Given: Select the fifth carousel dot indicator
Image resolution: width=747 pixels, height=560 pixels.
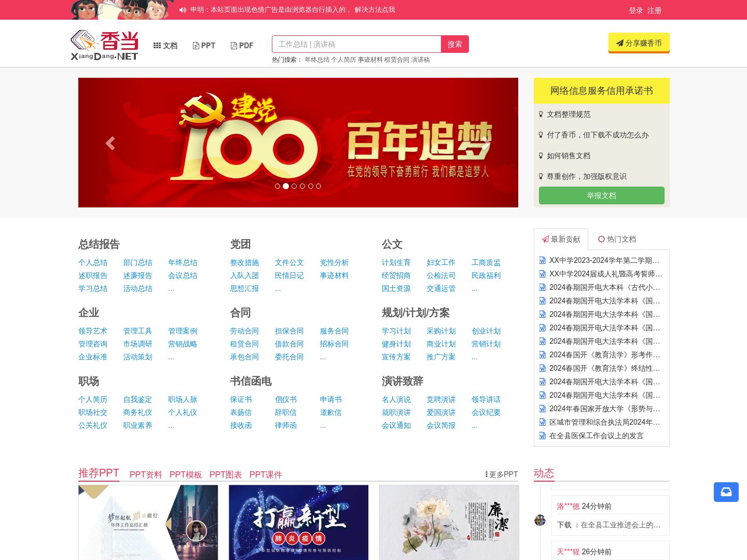Looking at the screenshot, I should (x=311, y=186).
